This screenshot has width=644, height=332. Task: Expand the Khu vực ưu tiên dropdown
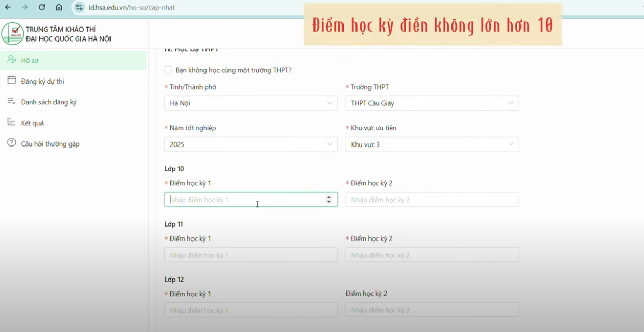(x=432, y=144)
